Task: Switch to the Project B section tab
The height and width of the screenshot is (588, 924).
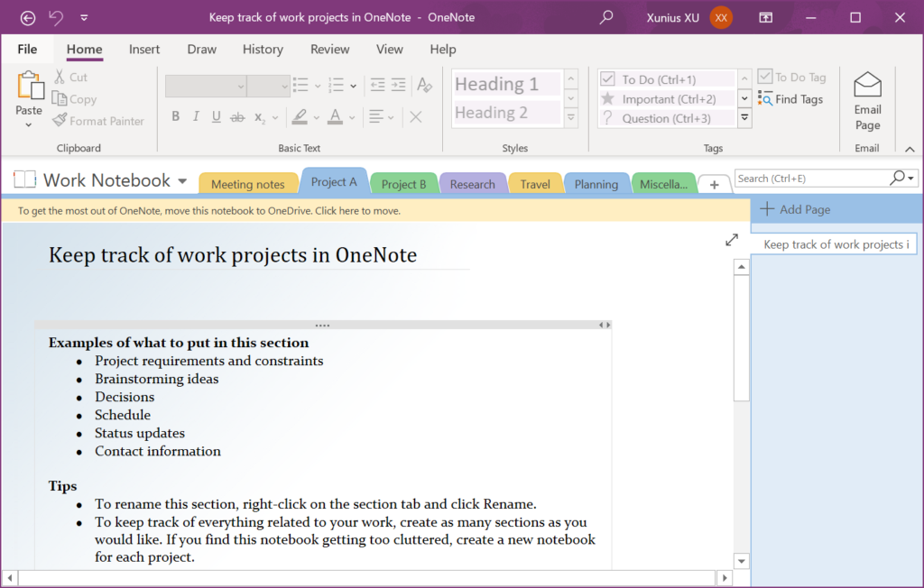Action: (403, 184)
